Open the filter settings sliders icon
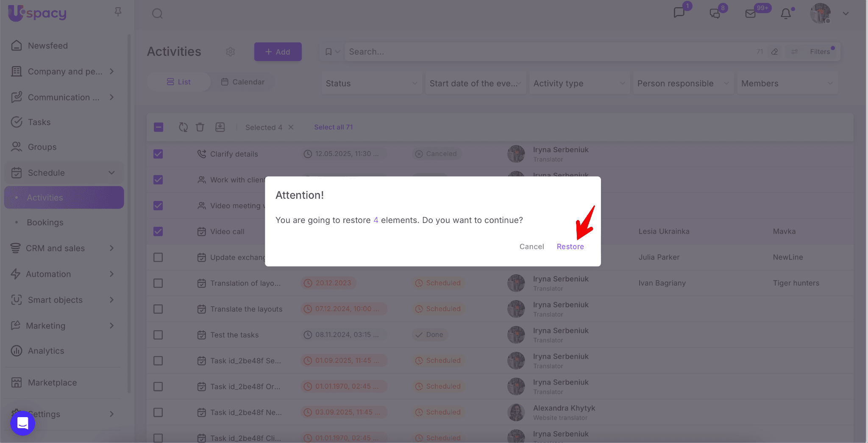This screenshot has width=868, height=443. 795,52
